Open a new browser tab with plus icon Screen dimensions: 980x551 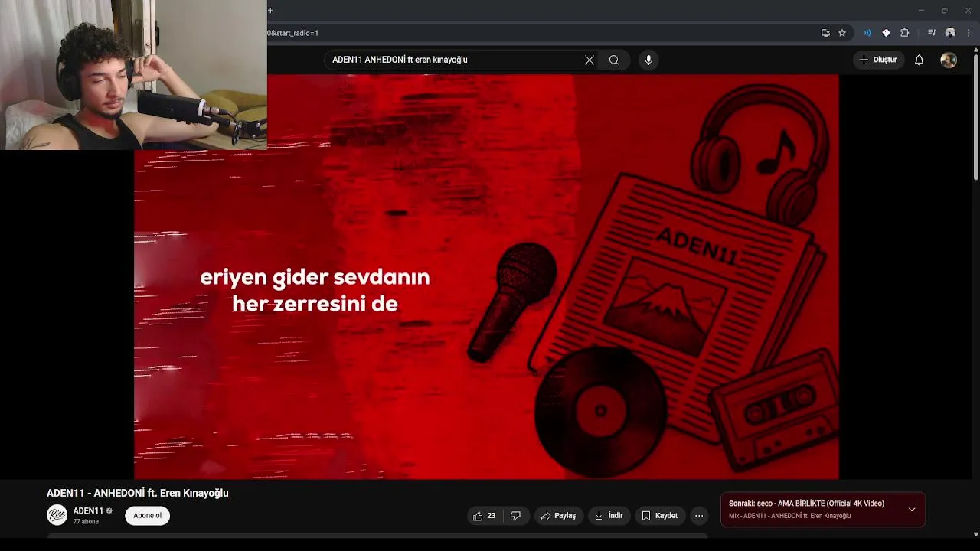pos(270,11)
